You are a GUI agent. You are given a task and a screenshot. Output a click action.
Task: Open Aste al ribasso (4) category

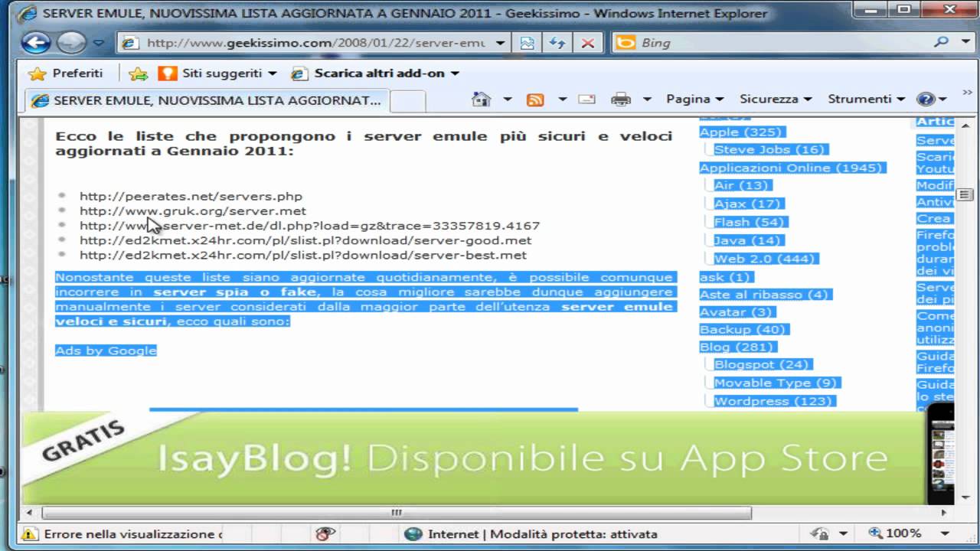point(764,295)
